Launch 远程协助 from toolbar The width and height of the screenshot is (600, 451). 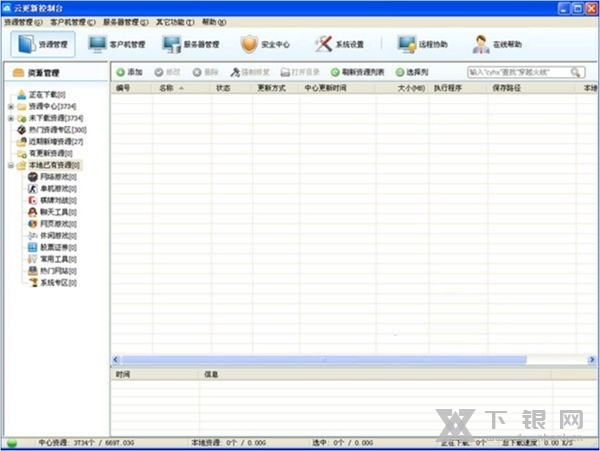421,44
